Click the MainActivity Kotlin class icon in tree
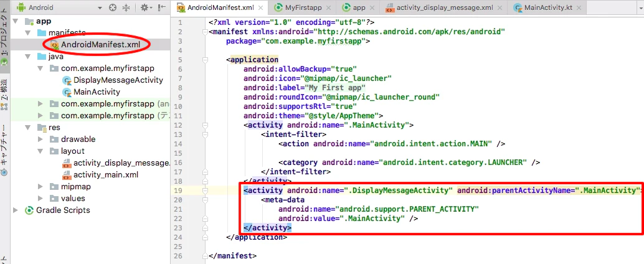 pos(67,92)
